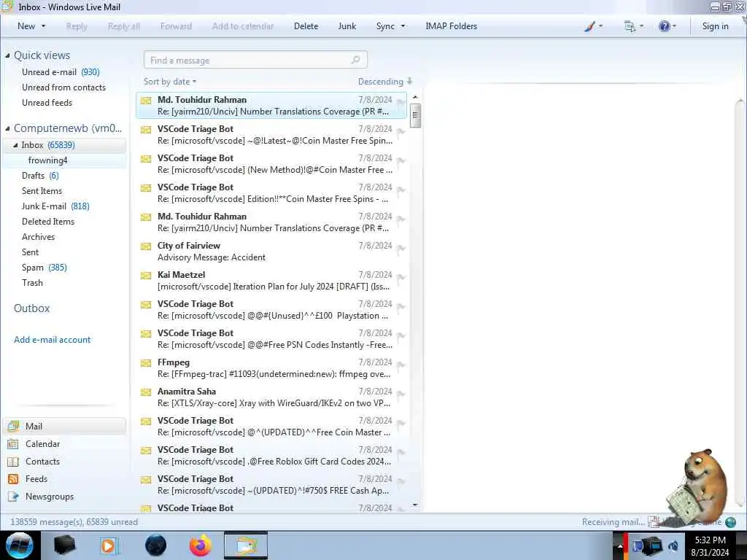Flag the Free PSN Codes message

coord(400,336)
